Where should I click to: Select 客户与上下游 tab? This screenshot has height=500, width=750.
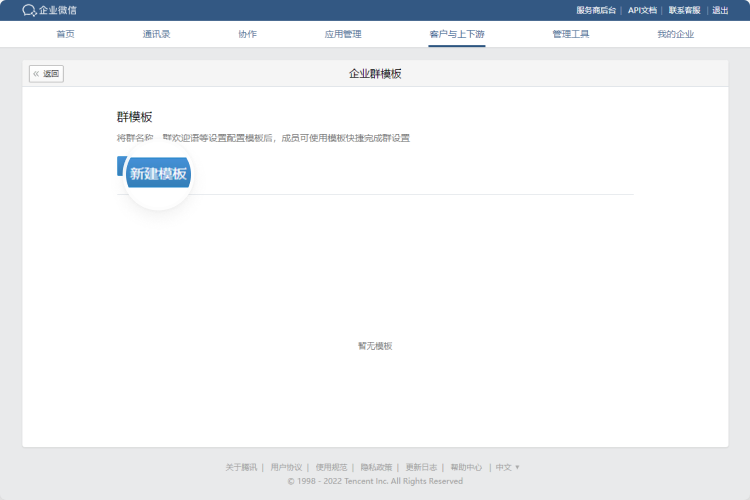click(457, 34)
